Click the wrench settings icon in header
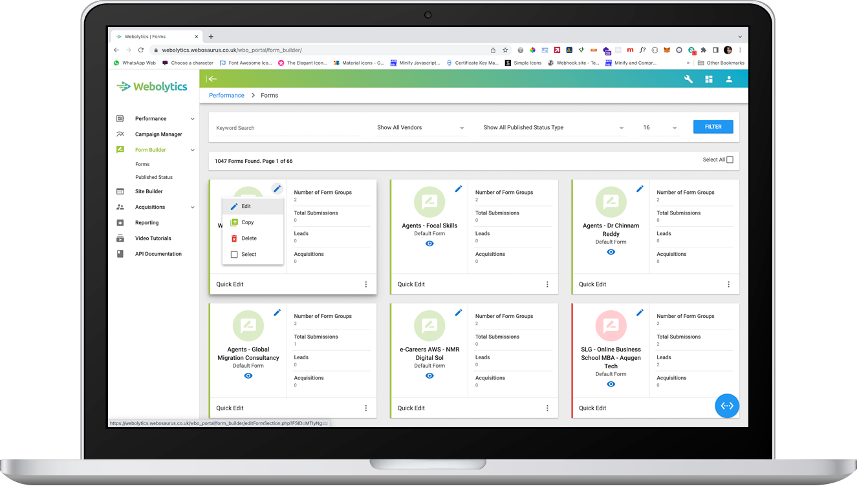 [x=688, y=79]
